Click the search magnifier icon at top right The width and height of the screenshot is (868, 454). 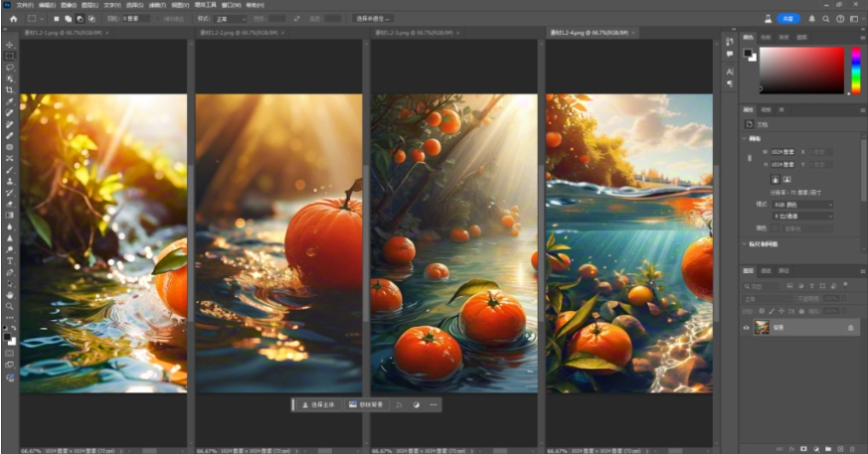click(x=827, y=18)
